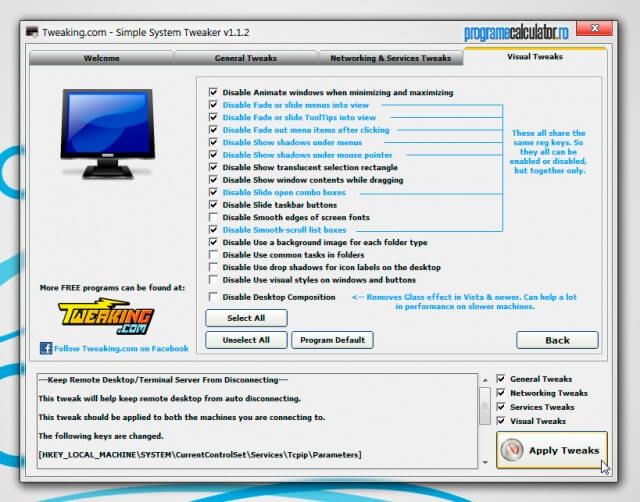
Task: Select the Visual Tweaks tab
Action: [535, 57]
